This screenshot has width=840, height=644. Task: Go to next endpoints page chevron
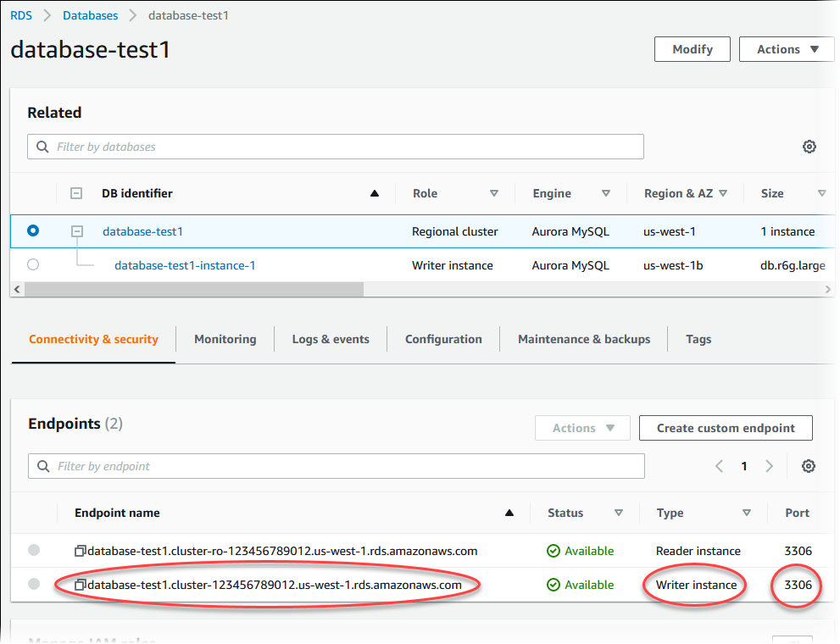click(x=769, y=466)
